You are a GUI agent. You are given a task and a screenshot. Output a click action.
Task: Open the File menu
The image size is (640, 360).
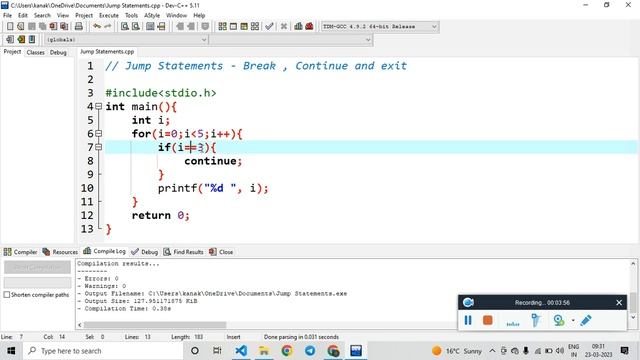point(7,16)
